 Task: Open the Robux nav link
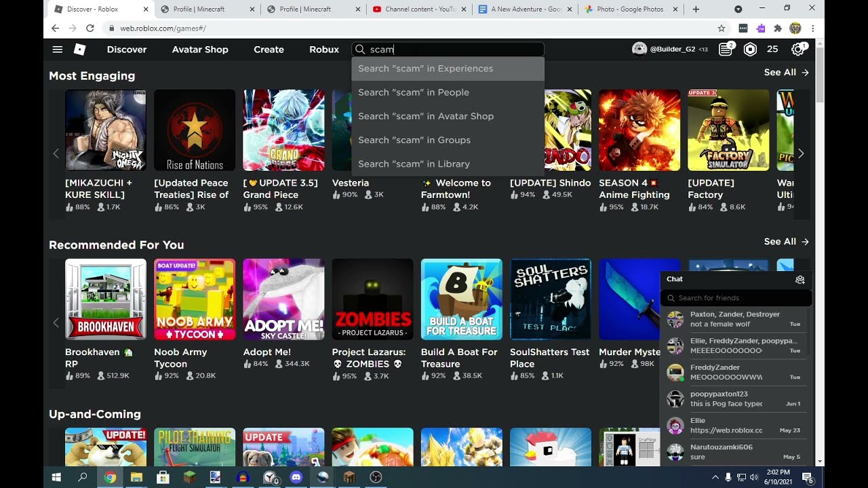(x=324, y=49)
